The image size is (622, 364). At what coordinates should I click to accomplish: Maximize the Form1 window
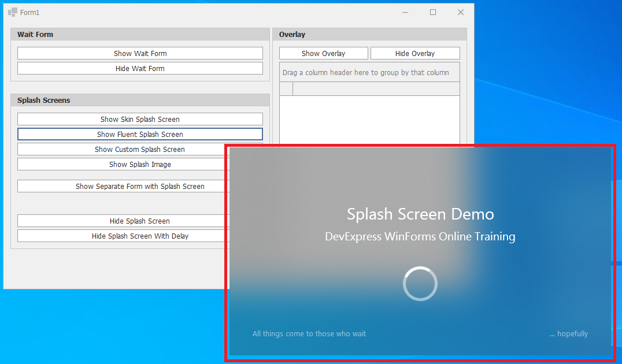(x=433, y=12)
